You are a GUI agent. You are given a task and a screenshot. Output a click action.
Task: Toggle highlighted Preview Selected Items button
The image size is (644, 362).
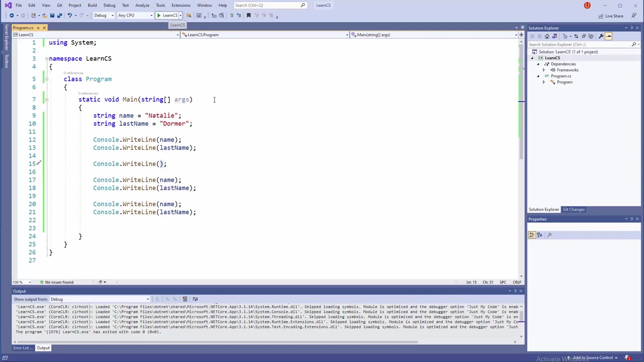[608, 36]
